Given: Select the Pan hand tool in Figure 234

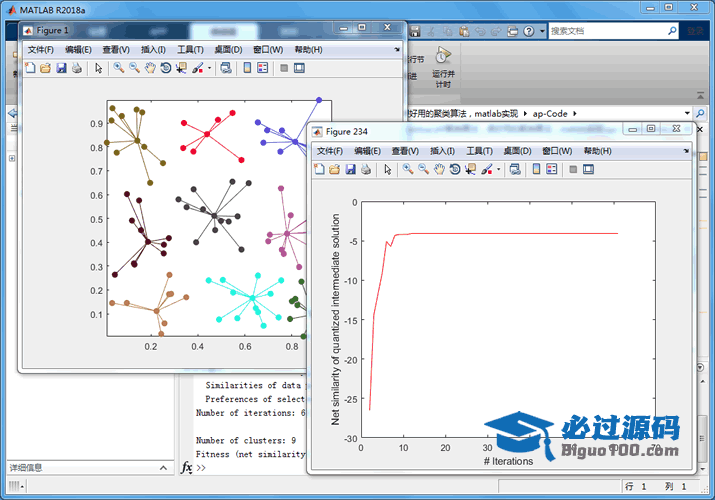Looking at the screenshot, I should click(x=439, y=170).
